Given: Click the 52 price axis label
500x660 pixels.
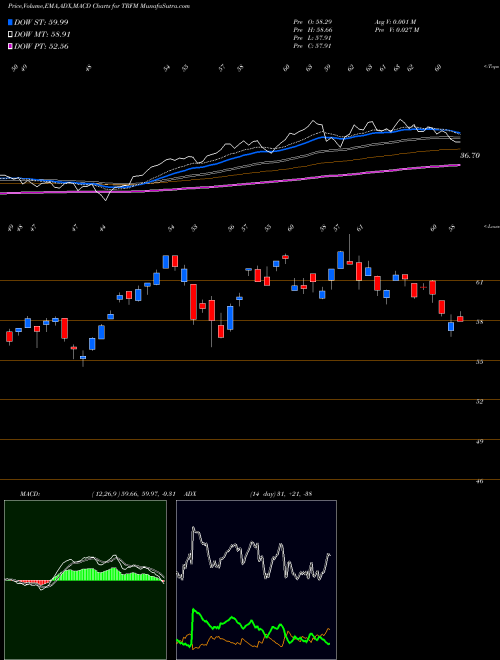Looking at the screenshot, I should 479,402.
